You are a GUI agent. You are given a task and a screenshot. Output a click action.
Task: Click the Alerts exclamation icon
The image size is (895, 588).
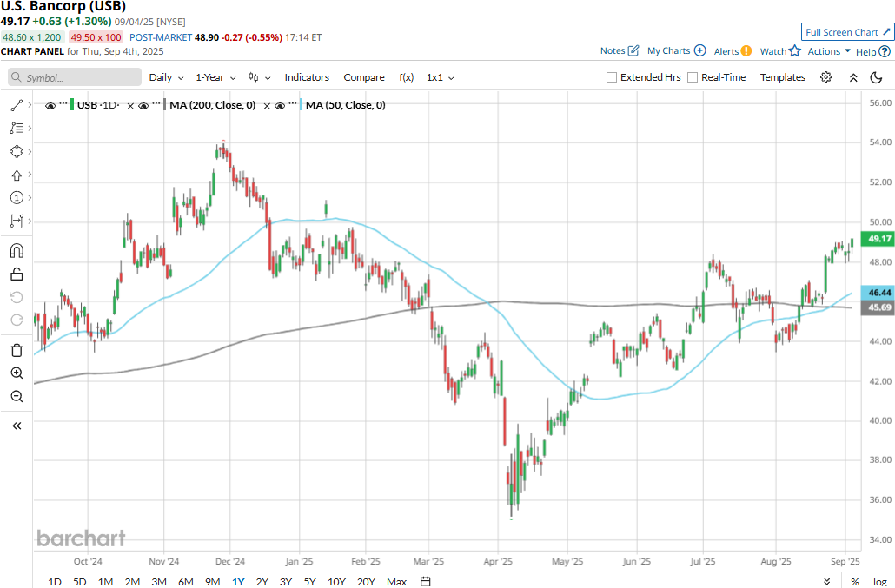(x=746, y=50)
